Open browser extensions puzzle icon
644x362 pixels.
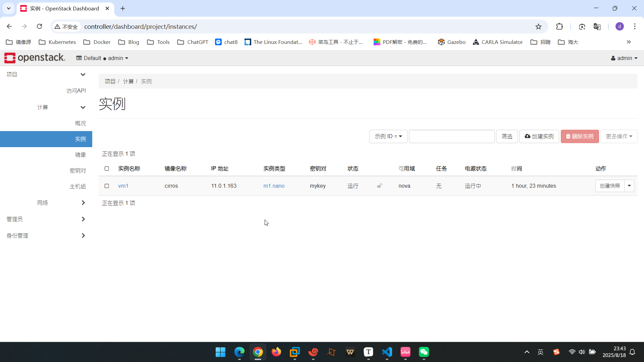click(x=559, y=26)
